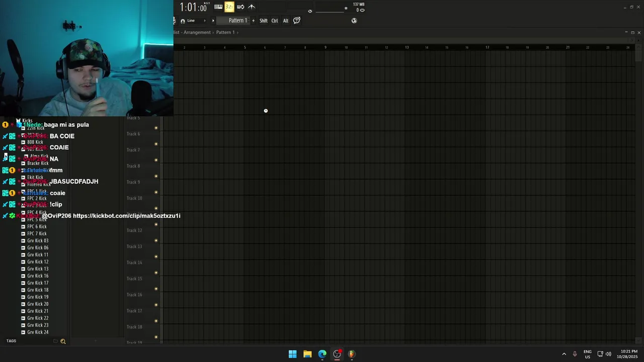The height and width of the screenshot is (362, 644).
Task: Select the Grv Kick 20 sample
Action: coord(38,304)
